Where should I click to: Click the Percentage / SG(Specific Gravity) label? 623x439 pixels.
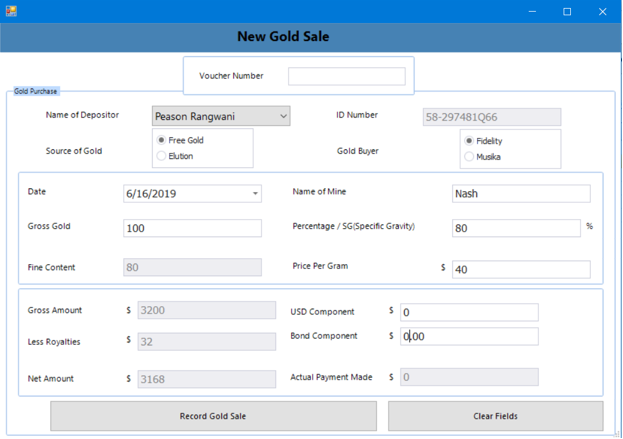pos(354,226)
